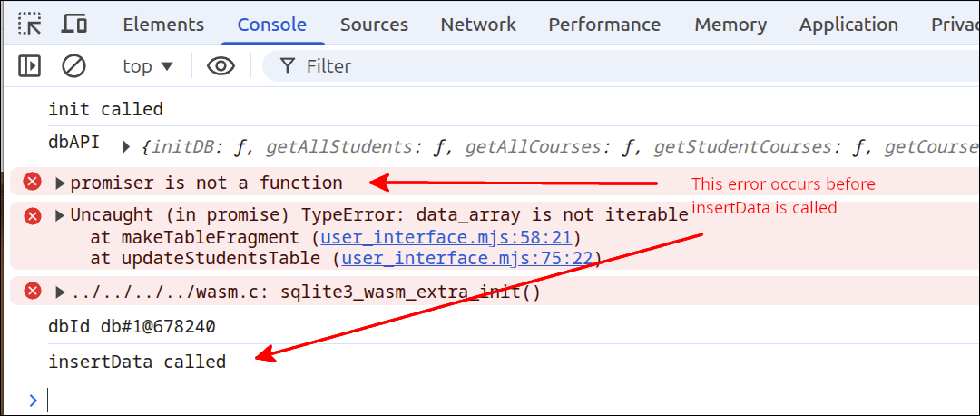Clear the console with the ban icon
Image resolution: width=980 pixels, height=416 pixels.
point(73,65)
